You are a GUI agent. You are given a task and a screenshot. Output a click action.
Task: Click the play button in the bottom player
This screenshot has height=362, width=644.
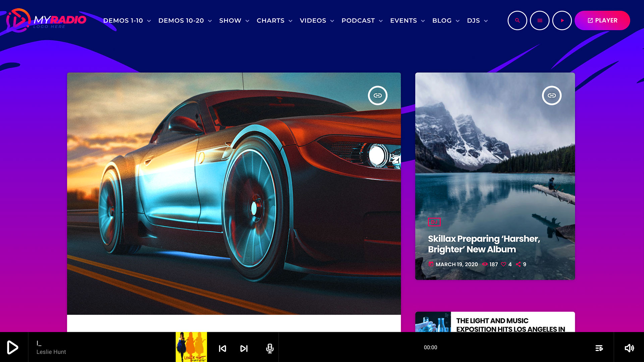pos(13,348)
